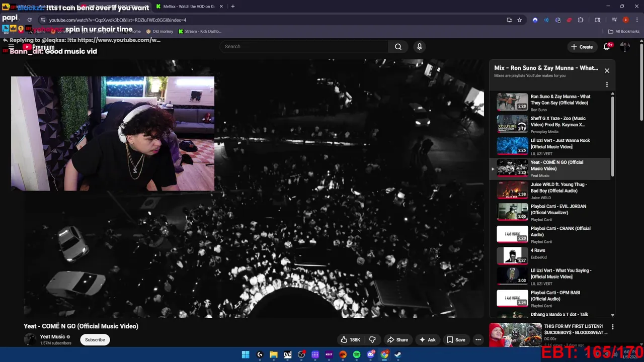This screenshot has height=362, width=644.
Task: Open Logitech G HUB from the taskbar
Action: coord(260,354)
